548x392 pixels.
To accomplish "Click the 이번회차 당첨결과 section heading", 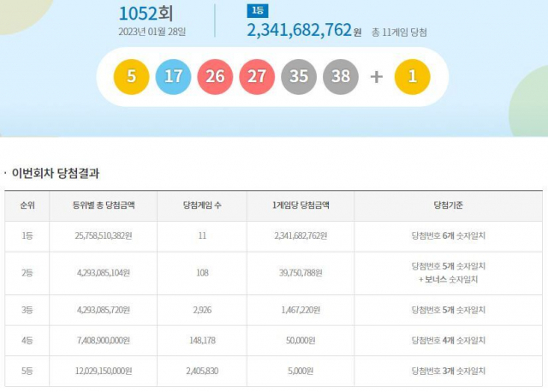I will click(56, 173).
